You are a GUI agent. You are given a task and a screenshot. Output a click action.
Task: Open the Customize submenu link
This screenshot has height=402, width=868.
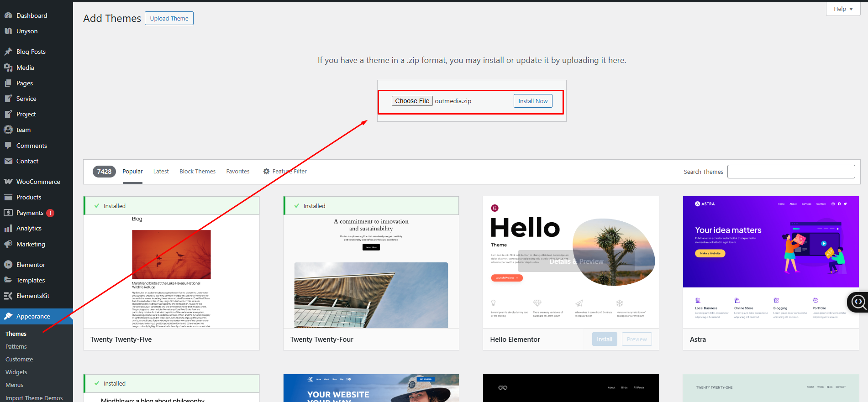(x=19, y=360)
